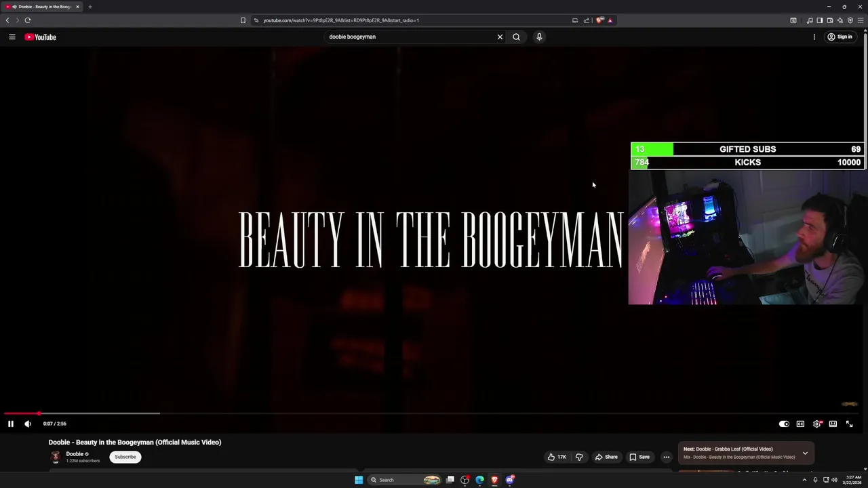The image size is (868, 488).
Task: Click the Sign in button
Action: pyautogui.click(x=840, y=37)
